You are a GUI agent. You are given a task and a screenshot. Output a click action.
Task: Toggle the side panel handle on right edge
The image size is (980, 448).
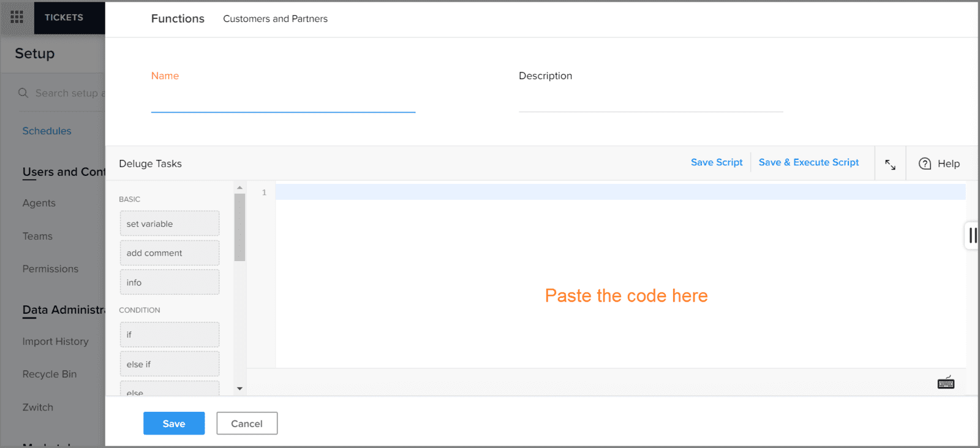coord(972,235)
